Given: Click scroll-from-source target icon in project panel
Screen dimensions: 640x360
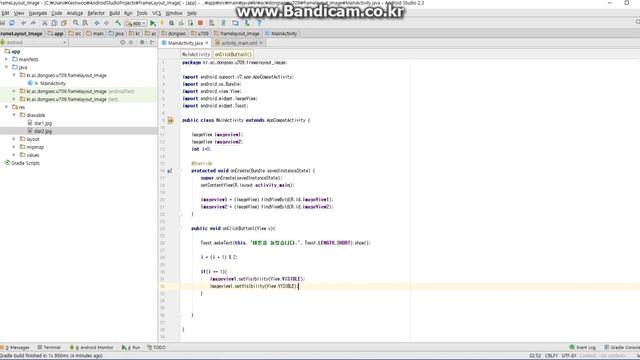Looking at the screenshot, I should click(122, 42).
